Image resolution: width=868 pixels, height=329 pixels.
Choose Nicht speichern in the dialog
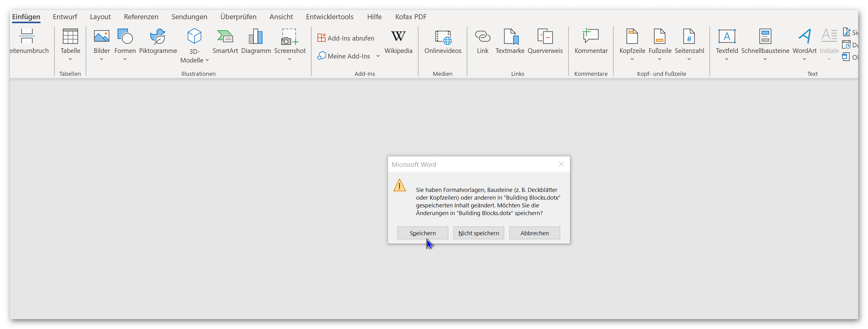(x=479, y=233)
